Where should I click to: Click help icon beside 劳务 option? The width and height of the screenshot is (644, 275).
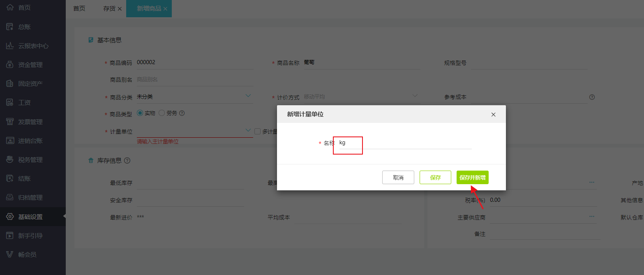click(x=182, y=113)
